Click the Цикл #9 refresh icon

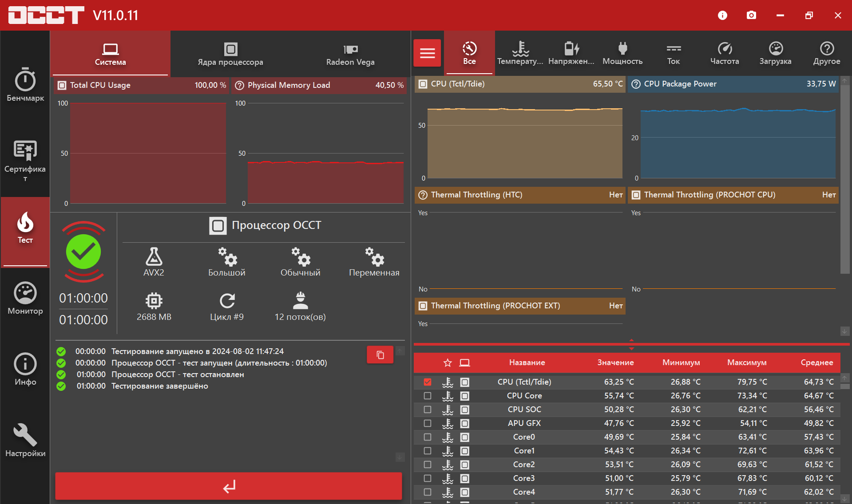click(x=227, y=301)
